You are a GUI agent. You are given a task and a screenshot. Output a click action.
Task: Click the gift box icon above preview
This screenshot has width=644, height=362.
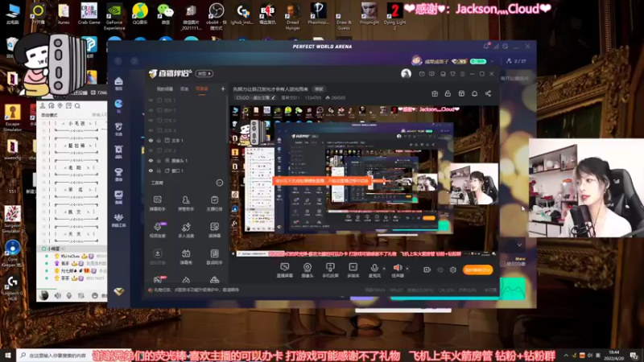tap(435, 93)
